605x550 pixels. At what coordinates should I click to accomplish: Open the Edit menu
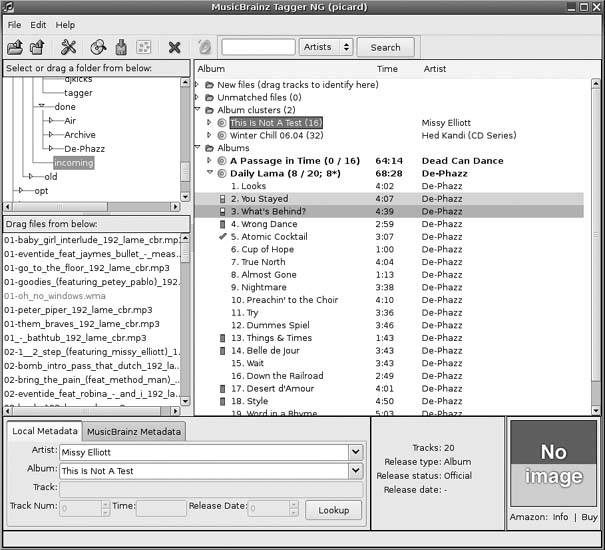tap(38, 25)
